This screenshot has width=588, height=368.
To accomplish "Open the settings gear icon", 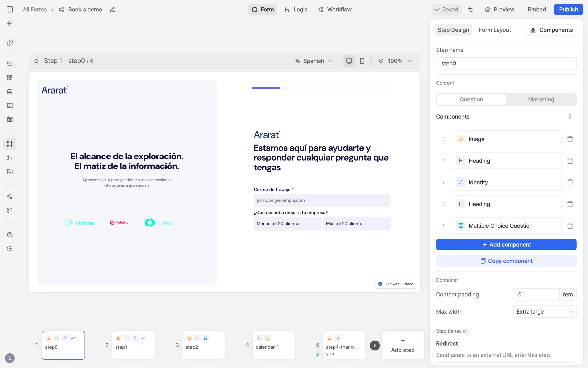I will tap(10, 248).
